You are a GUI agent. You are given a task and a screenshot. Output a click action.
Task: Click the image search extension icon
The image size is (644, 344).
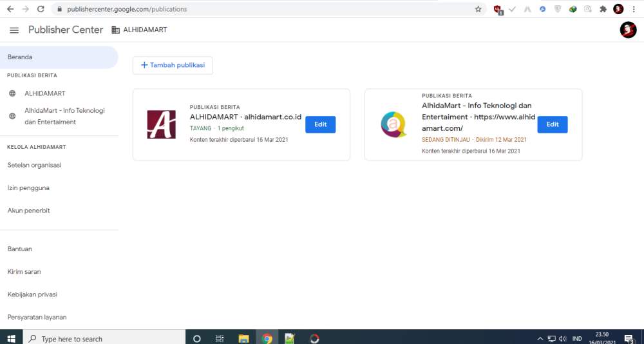pyautogui.click(x=588, y=9)
